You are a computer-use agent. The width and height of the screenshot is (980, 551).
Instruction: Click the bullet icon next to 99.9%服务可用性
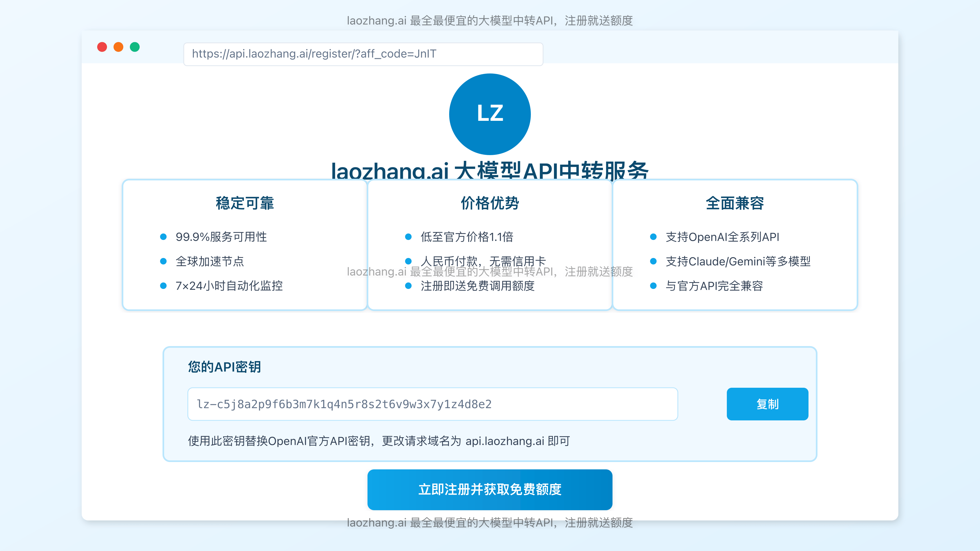[164, 237]
